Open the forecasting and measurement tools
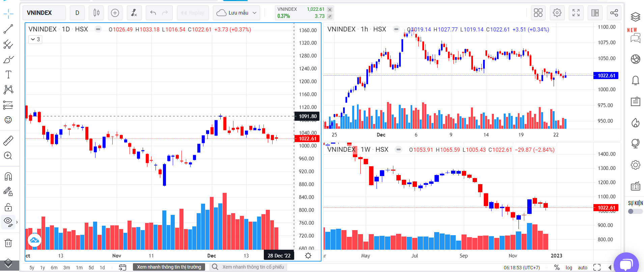 [x=8, y=105]
